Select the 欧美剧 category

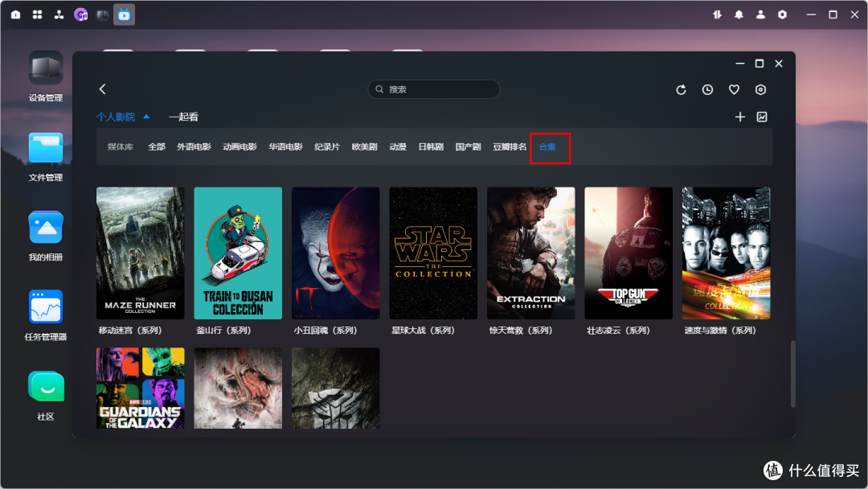pos(364,146)
